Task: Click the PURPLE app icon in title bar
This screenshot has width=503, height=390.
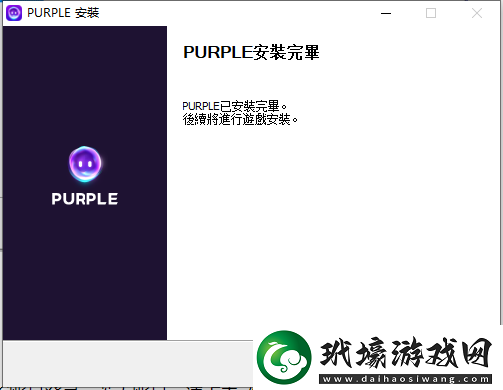Action: 14,13
